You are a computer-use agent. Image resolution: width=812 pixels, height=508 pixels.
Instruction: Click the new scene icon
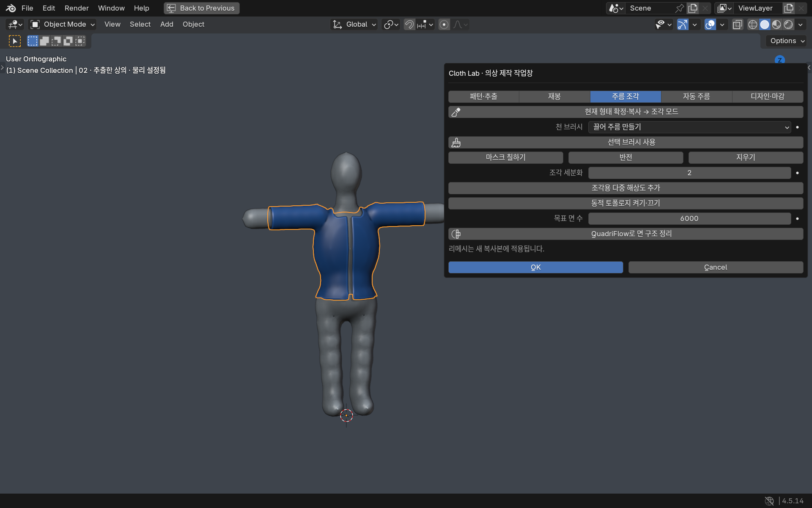tap(693, 8)
